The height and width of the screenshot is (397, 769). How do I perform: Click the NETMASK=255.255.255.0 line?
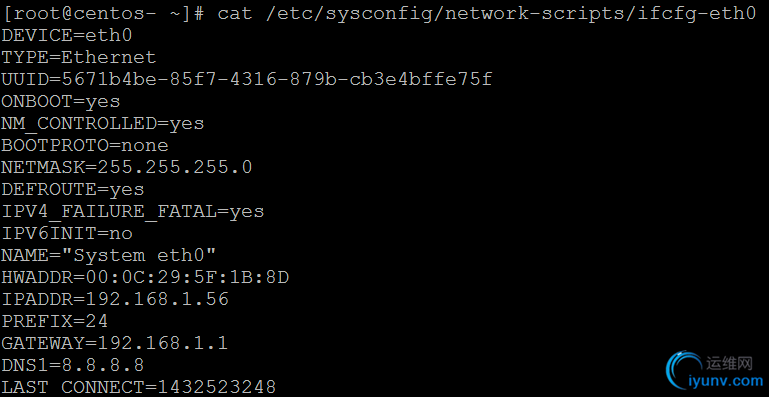[x=127, y=168]
